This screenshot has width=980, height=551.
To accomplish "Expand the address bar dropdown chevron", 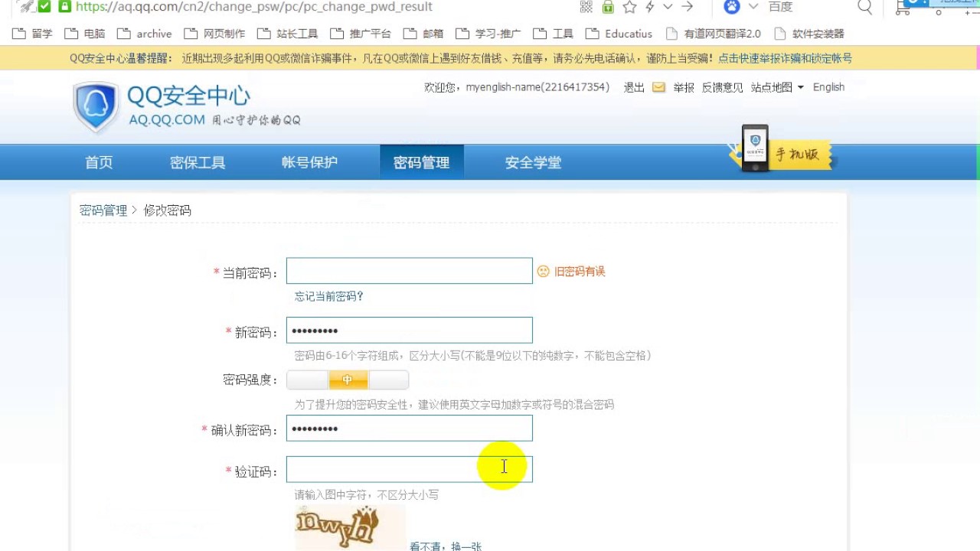I will 668,7.
